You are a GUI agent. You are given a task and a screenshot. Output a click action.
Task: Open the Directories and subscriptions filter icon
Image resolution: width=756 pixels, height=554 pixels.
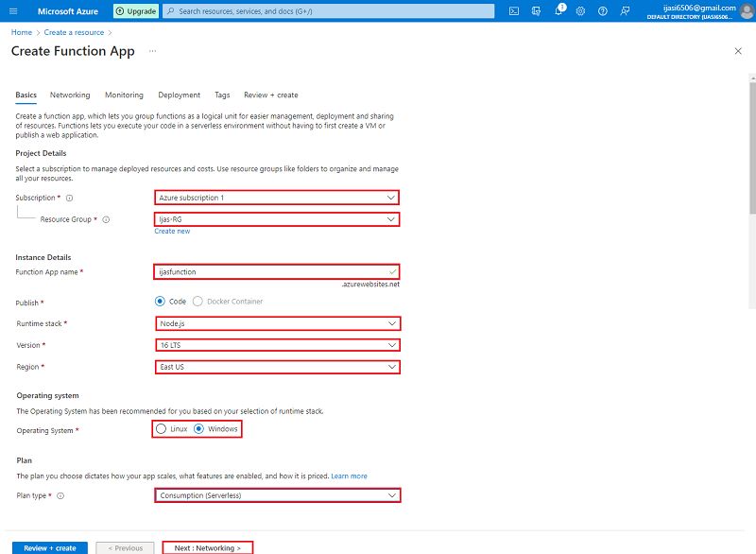coord(536,10)
